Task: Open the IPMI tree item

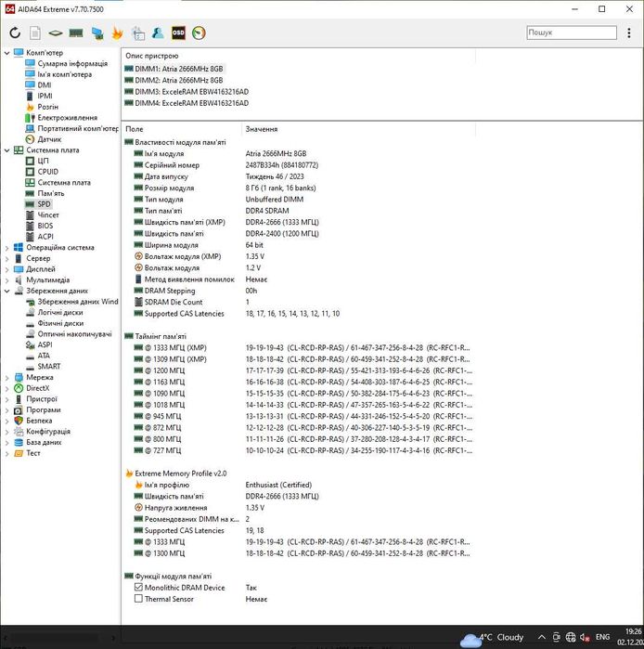Action: click(45, 96)
